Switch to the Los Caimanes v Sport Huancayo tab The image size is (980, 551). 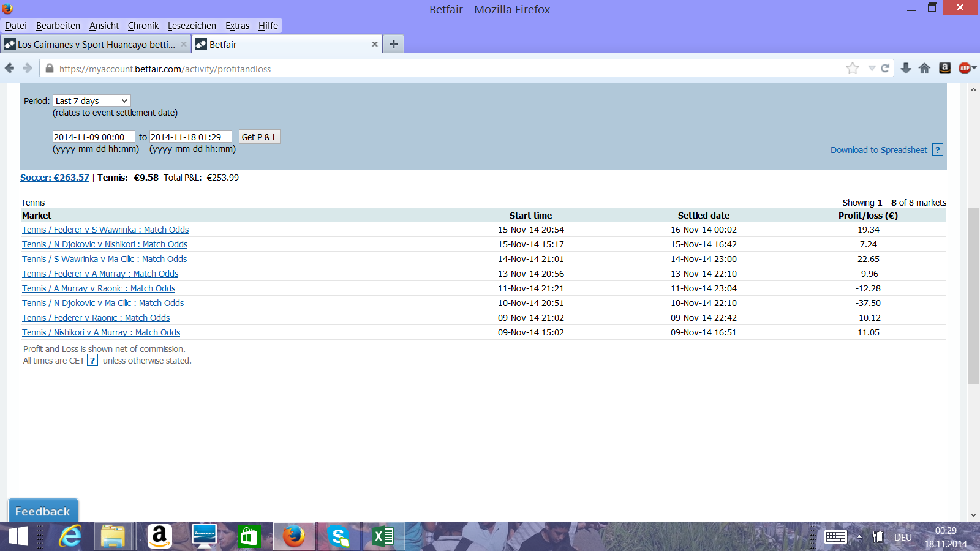pos(96,44)
